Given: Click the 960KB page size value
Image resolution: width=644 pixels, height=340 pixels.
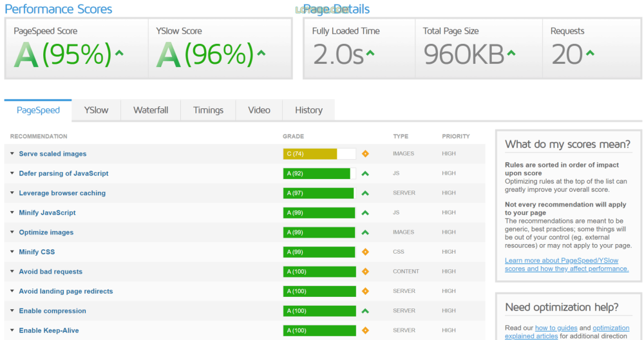Looking at the screenshot, I should [464, 55].
